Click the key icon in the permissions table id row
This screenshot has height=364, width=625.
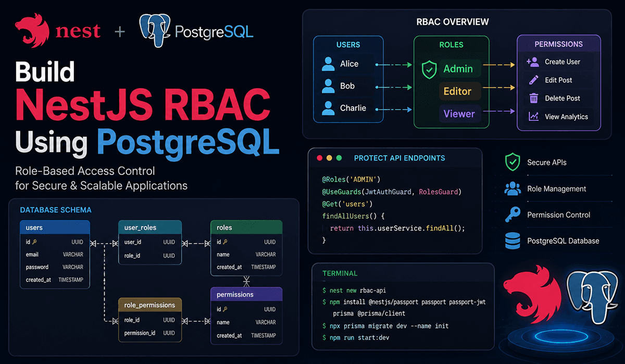point(226,309)
